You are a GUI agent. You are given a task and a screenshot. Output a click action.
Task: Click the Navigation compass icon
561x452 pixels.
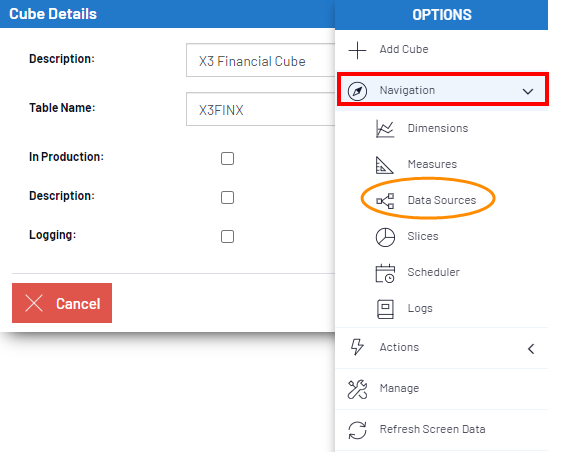(357, 91)
